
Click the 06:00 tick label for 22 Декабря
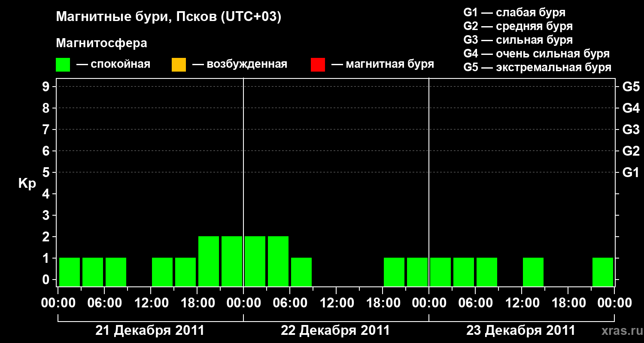[x=290, y=303]
